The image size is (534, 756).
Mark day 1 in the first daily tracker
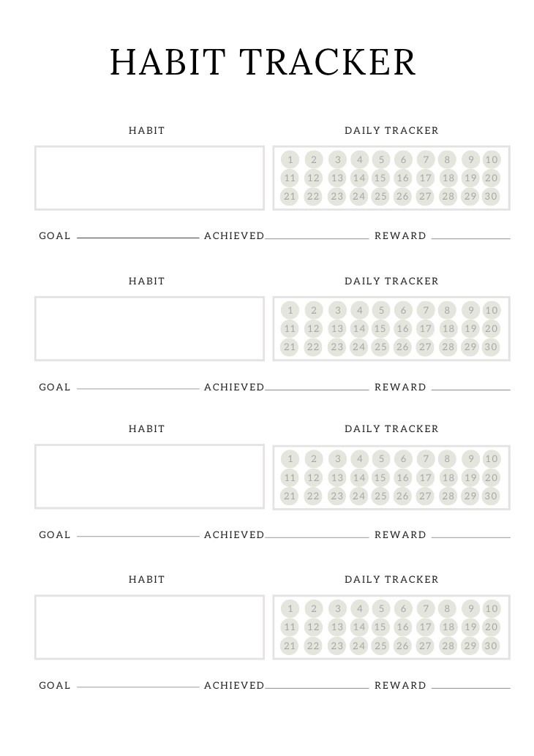(290, 159)
